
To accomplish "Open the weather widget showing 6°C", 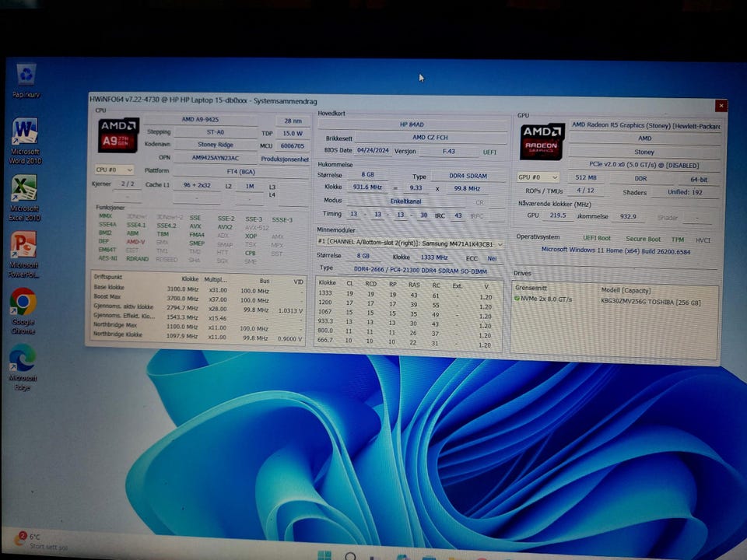I will click(x=40, y=541).
